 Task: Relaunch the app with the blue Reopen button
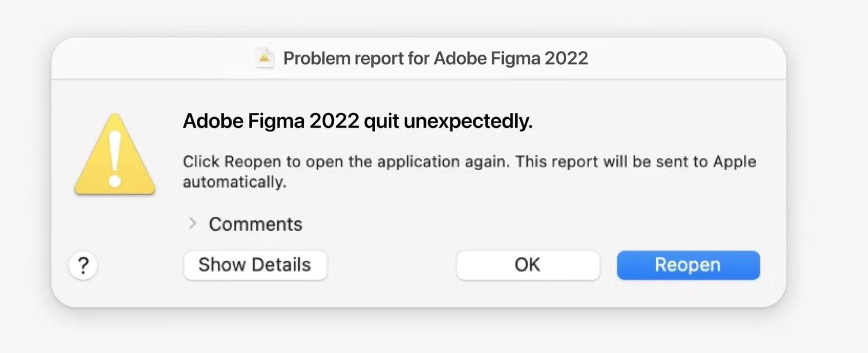point(688,265)
